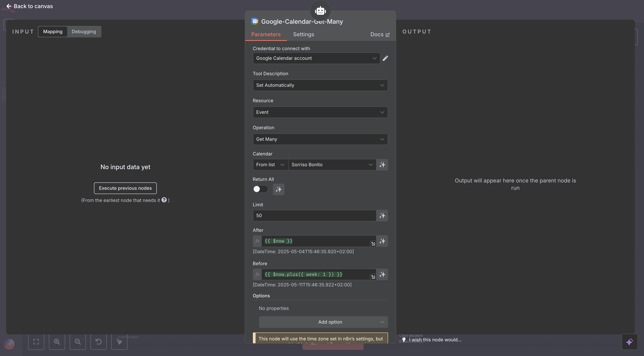The width and height of the screenshot is (644, 356).
Task: Click the AI sparkle button next to Return All
Action: point(278,190)
